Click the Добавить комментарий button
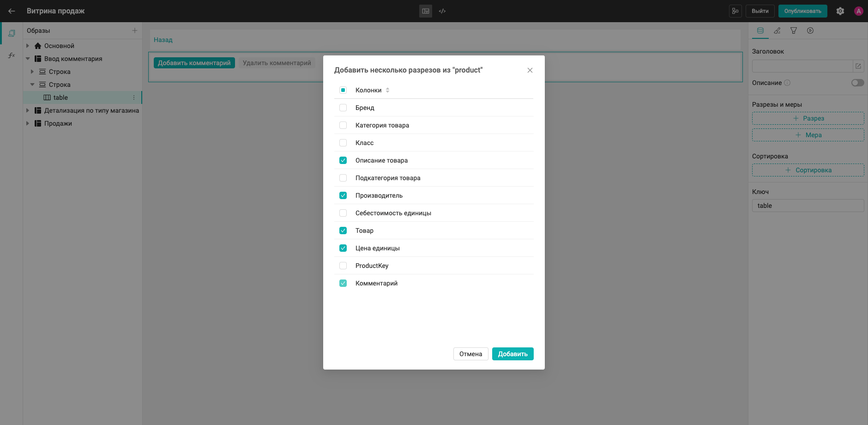Viewport: 868px width, 425px height. coord(194,63)
